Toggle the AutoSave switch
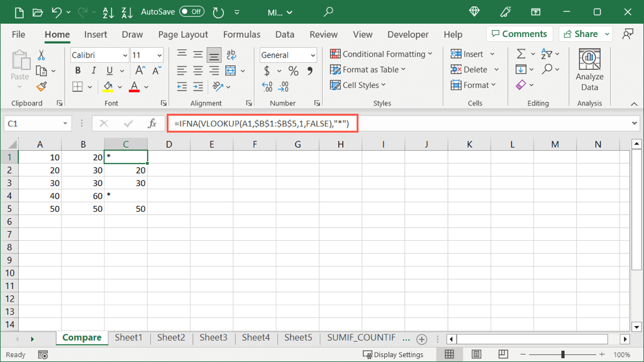Image resolution: width=644 pixels, height=362 pixels. 191,12
